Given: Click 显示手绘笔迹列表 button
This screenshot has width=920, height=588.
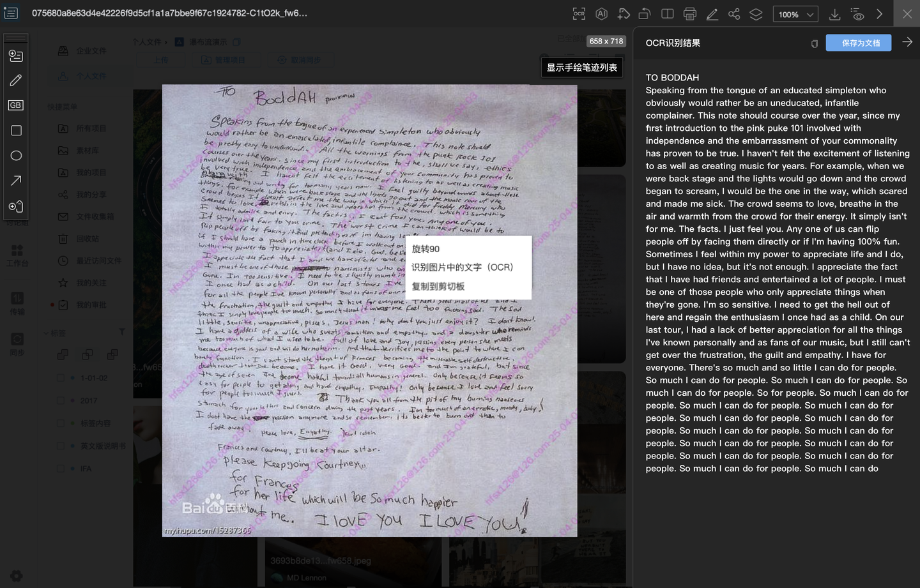Looking at the screenshot, I should [x=581, y=67].
